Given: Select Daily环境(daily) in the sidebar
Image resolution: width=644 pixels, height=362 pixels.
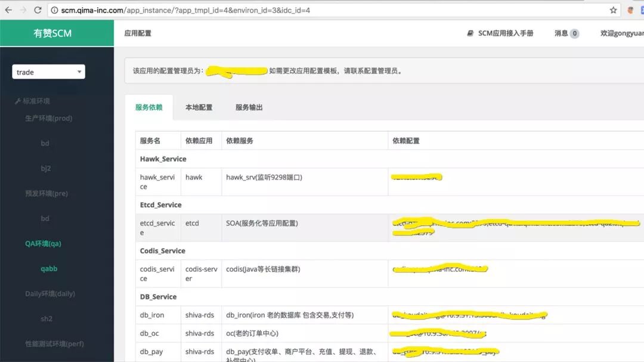Looking at the screenshot, I should click(x=50, y=294).
